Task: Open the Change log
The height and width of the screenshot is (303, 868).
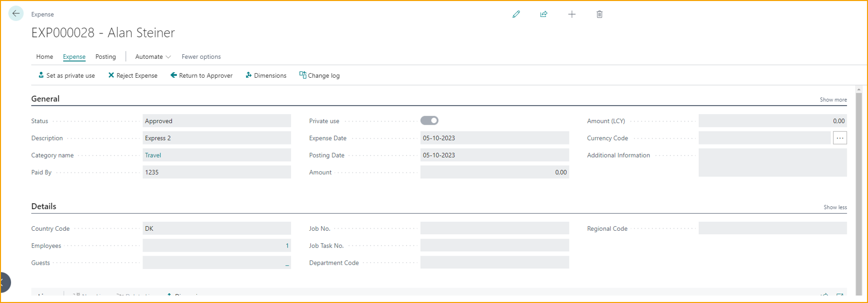Action: click(319, 76)
